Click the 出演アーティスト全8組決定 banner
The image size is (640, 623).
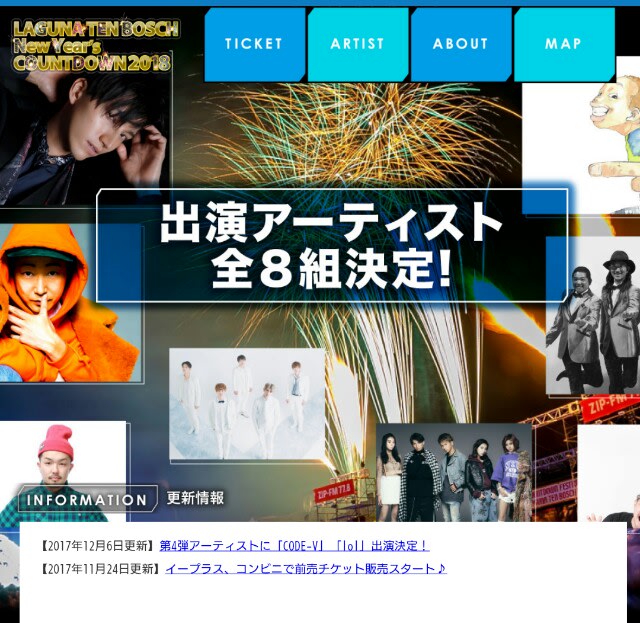coord(332,245)
